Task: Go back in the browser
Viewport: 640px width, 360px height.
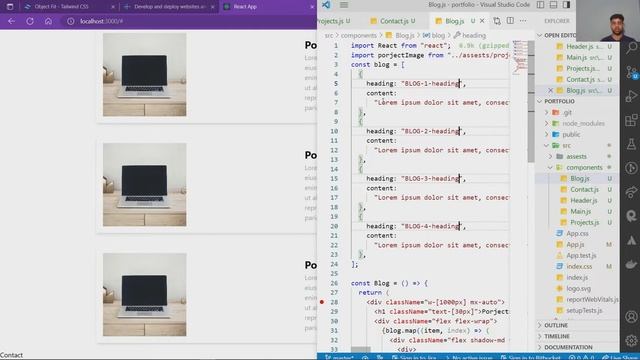Action: point(11,21)
